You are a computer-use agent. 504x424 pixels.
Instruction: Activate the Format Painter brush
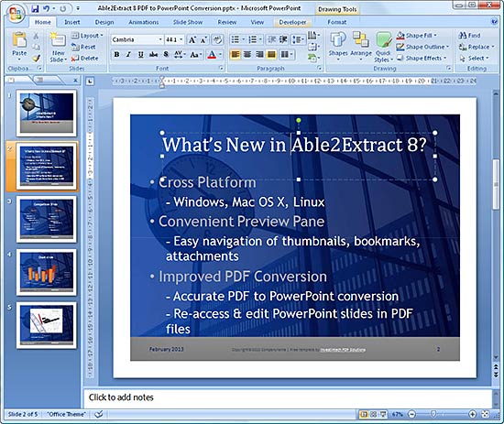coord(37,58)
